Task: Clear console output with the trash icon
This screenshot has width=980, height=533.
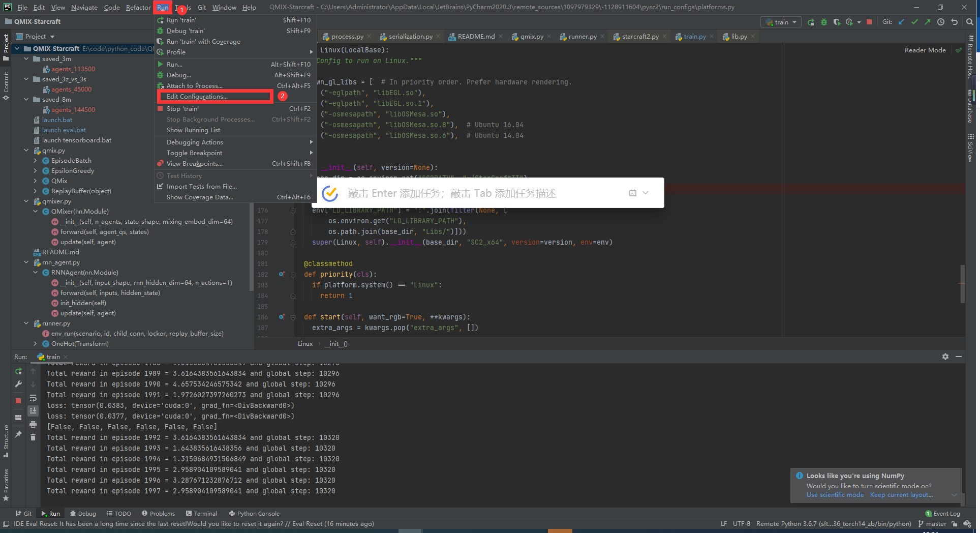Action: [33, 437]
